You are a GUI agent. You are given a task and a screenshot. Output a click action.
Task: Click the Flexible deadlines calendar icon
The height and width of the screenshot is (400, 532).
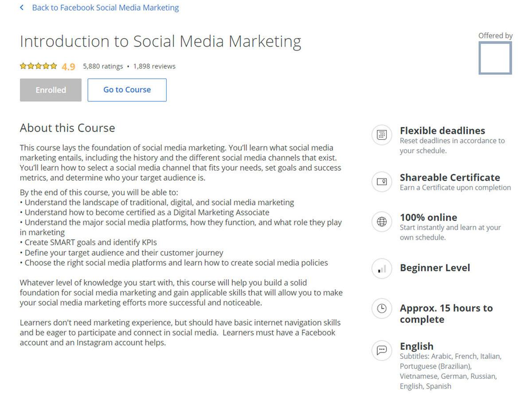pos(382,135)
